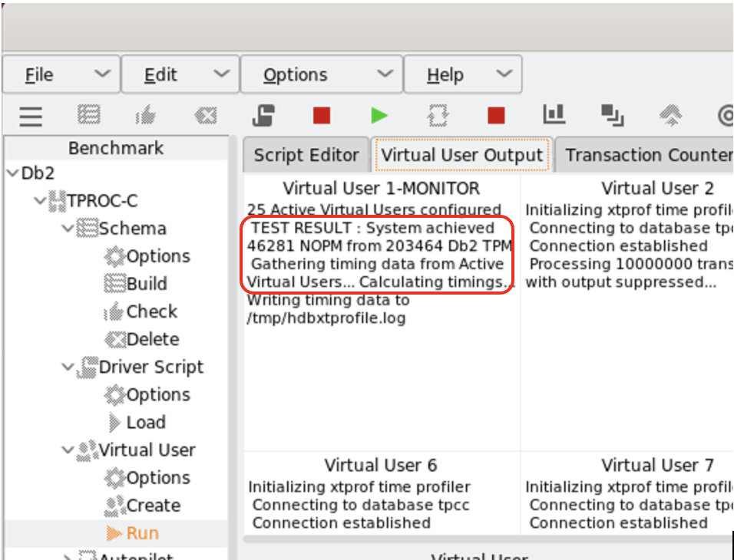Select Load under Driver Script

[x=146, y=423]
